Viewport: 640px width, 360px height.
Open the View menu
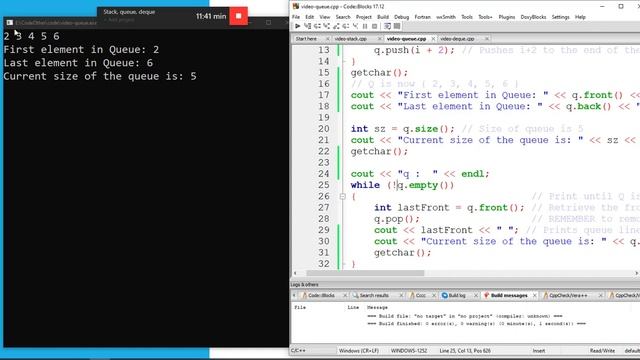coord(324,17)
